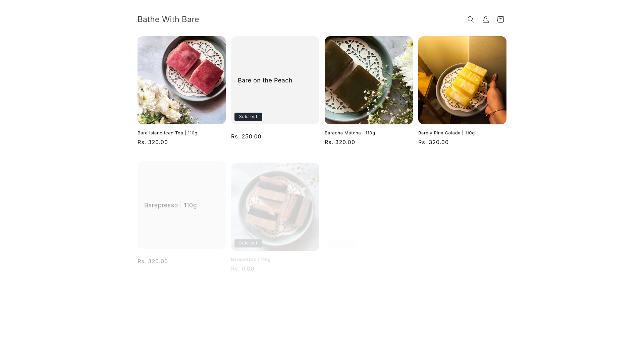
Task: Open the search magnifier icon
Action: (x=471, y=19)
